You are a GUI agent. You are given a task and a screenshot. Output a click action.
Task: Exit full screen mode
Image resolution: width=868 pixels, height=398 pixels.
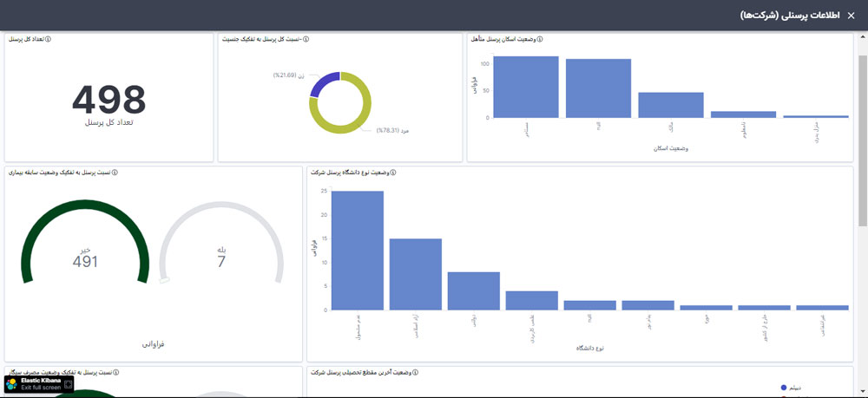(x=40, y=387)
